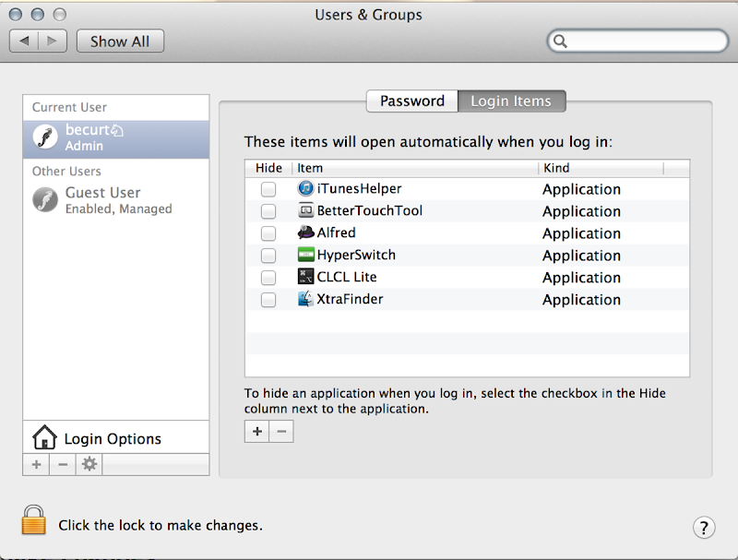
Task: Click the search input field
Action: [638, 42]
